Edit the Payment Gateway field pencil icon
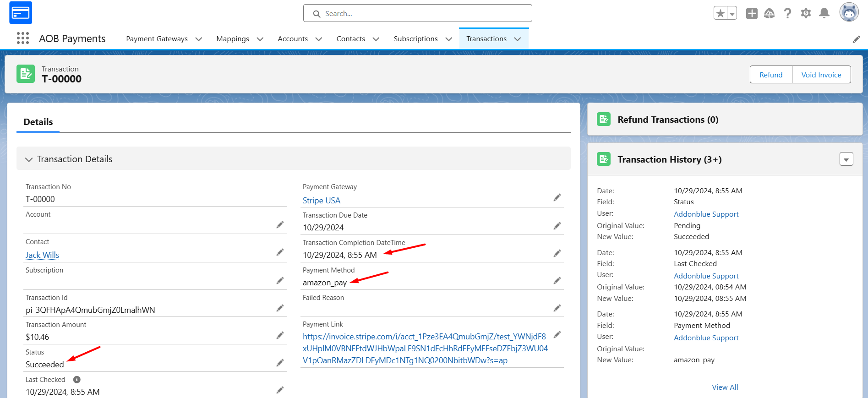The image size is (868, 398). point(557,197)
